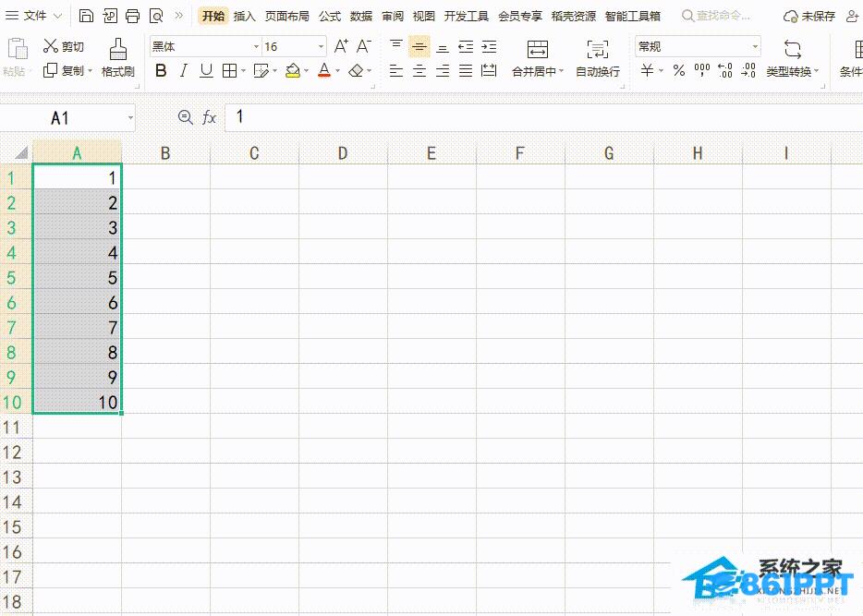The width and height of the screenshot is (863, 616).
Task: Click the Distributed alignment icon
Action: [x=489, y=70]
